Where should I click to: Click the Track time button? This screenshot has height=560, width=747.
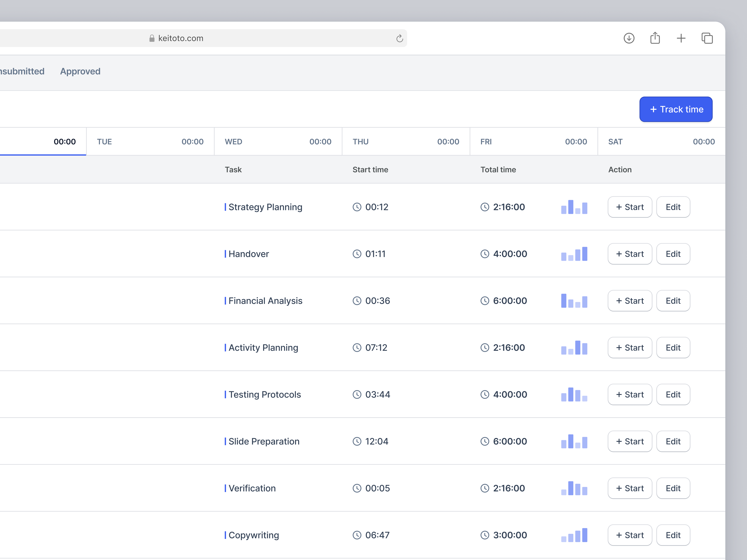click(x=676, y=109)
